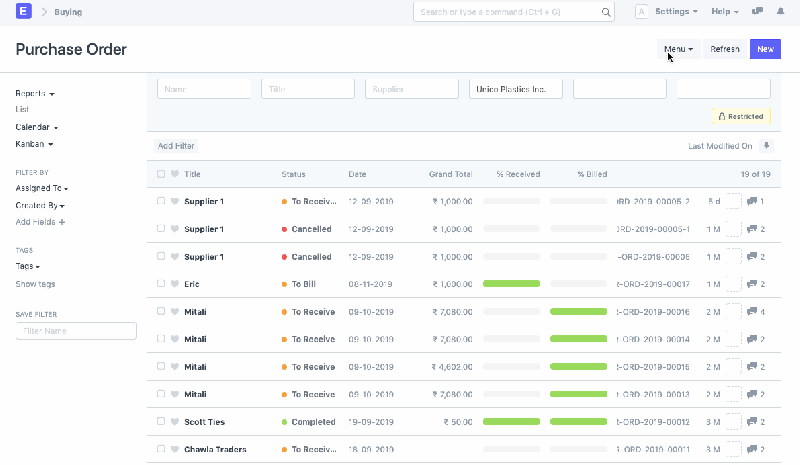Viewport: 800px width, 465px height.
Task: Go to Buying breadcrumb
Action: 68,12
